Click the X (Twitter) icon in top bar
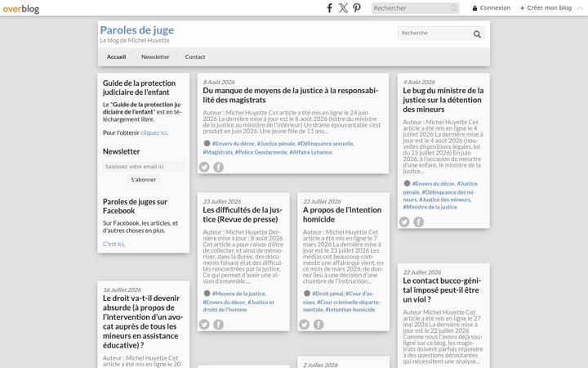The image size is (588, 368). coord(343,8)
